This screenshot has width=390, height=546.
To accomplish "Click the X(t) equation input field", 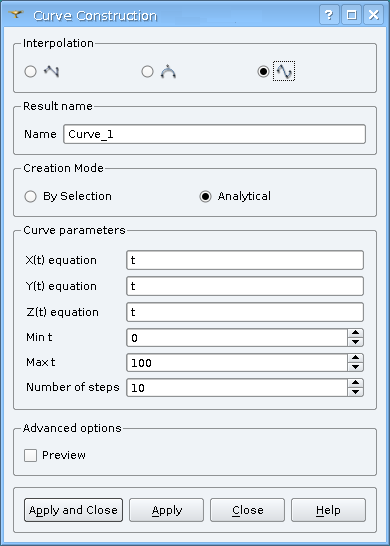I will pos(245,260).
